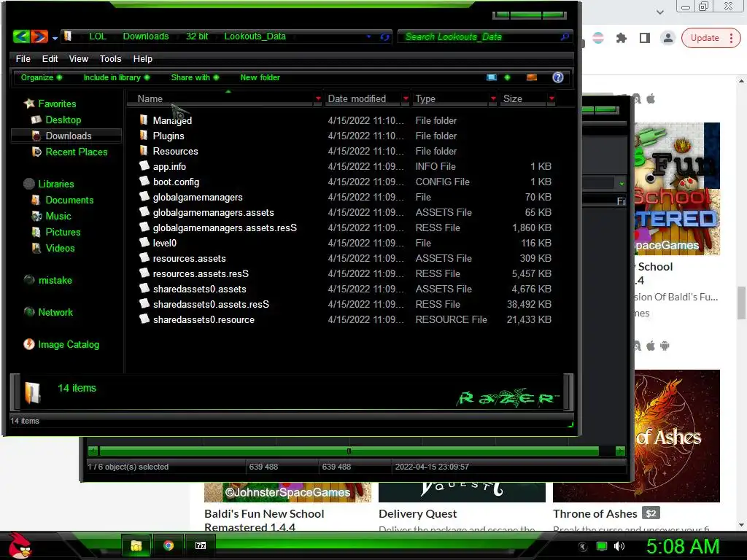
Task: Select Downloads in the navigation pane
Action: [x=68, y=136]
